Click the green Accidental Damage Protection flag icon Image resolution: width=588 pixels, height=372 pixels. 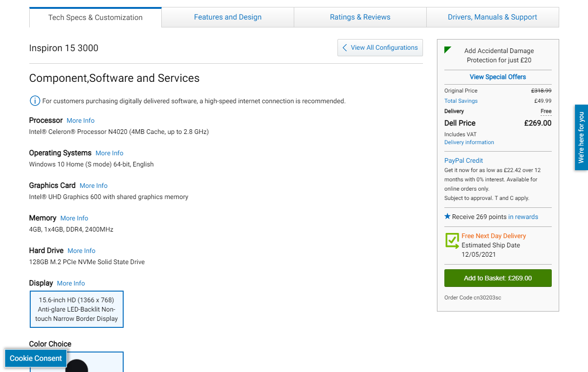[448, 50]
